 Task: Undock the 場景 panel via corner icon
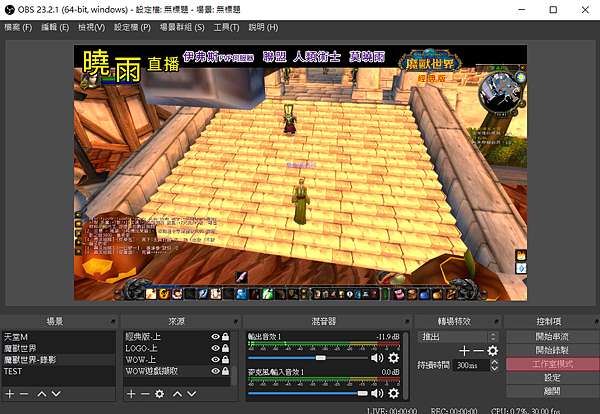(112, 321)
